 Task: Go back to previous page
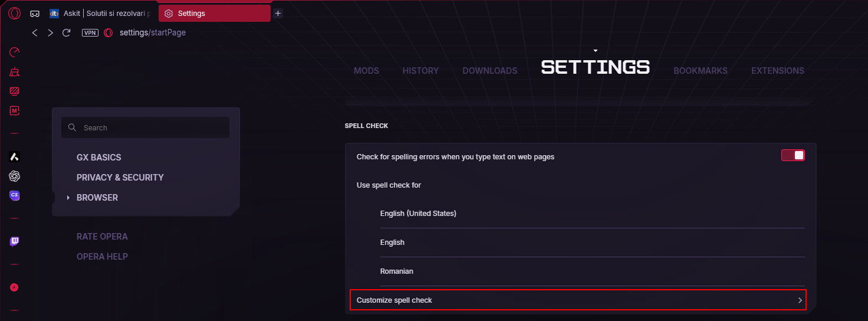35,32
